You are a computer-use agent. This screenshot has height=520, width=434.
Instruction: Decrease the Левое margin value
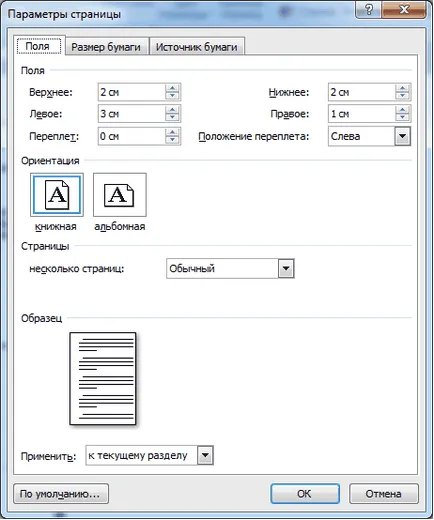[172, 118]
